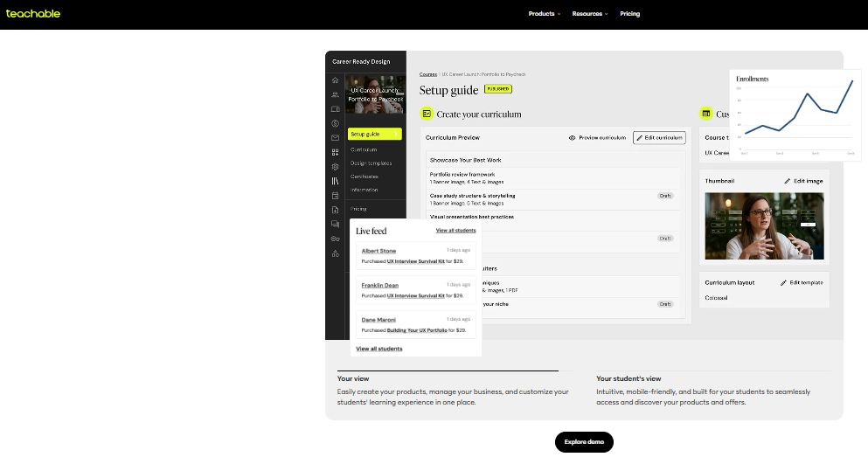Select the Showcase Your Best Work section heading
Viewport: 868px width, 464px height.
pyautogui.click(x=466, y=160)
